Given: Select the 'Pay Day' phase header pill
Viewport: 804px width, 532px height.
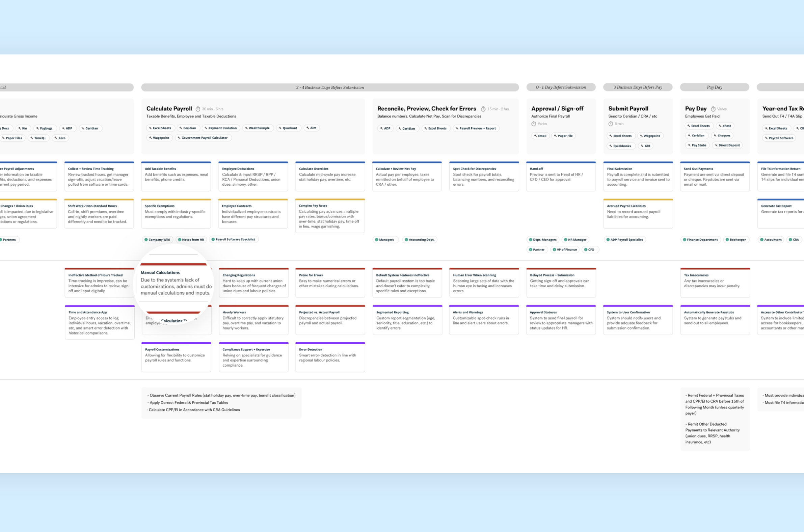Looking at the screenshot, I should coord(715,87).
